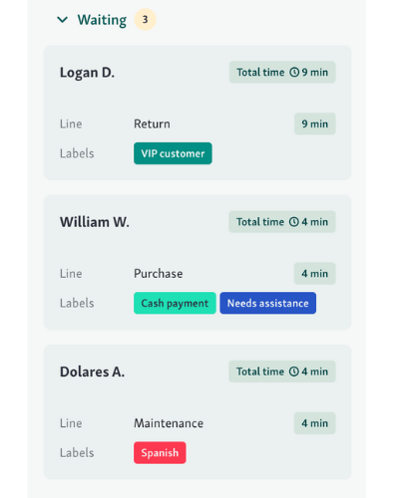Click clock icon in Dolares A. total time
The width and height of the screenshot is (393, 498).
pyautogui.click(x=294, y=372)
